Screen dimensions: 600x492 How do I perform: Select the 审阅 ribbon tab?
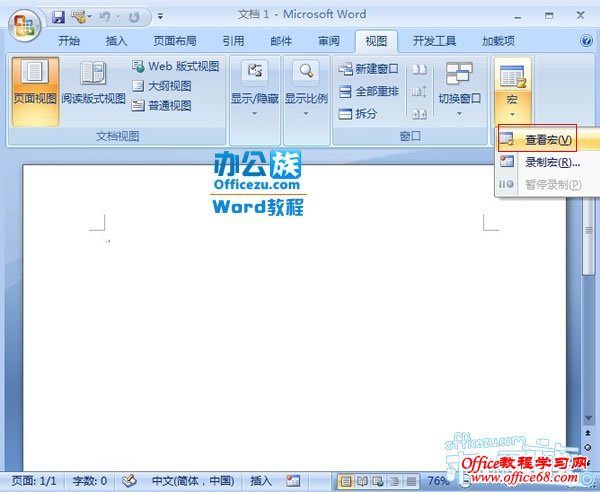point(328,41)
